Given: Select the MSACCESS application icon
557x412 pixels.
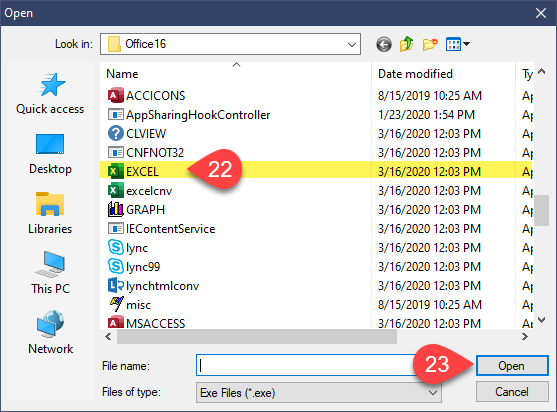Looking at the screenshot, I should [x=116, y=322].
